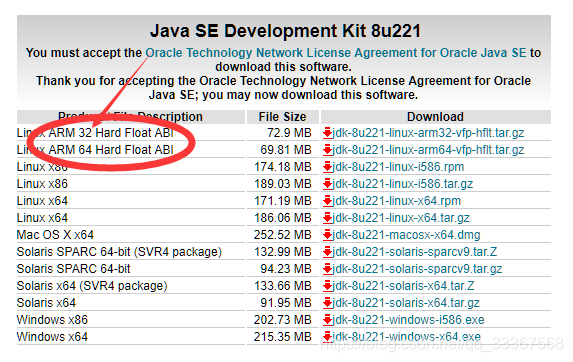Select the 94.23 MB file size cell
The width and height of the screenshot is (573, 362).
pyautogui.click(x=286, y=269)
